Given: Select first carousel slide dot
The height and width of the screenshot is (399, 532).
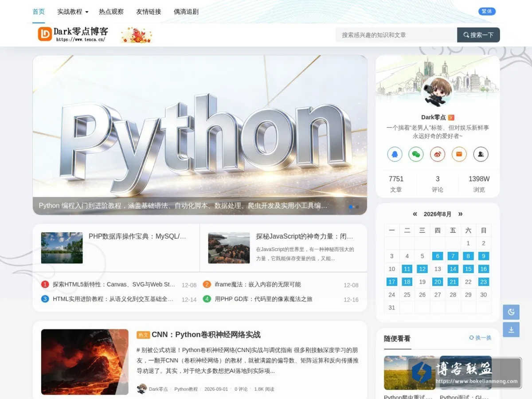Looking at the screenshot, I should [351, 207].
